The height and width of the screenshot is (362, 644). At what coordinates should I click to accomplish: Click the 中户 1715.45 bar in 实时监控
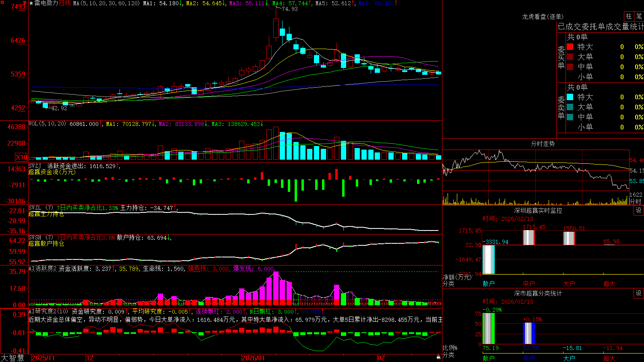pyautogui.click(x=529, y=237)
